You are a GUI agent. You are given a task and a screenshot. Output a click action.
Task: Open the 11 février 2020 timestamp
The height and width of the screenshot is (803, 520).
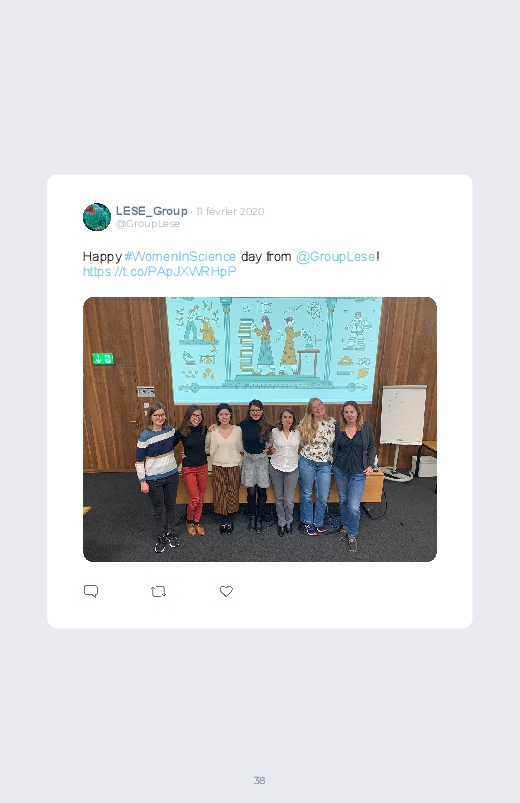click(230, 212)
